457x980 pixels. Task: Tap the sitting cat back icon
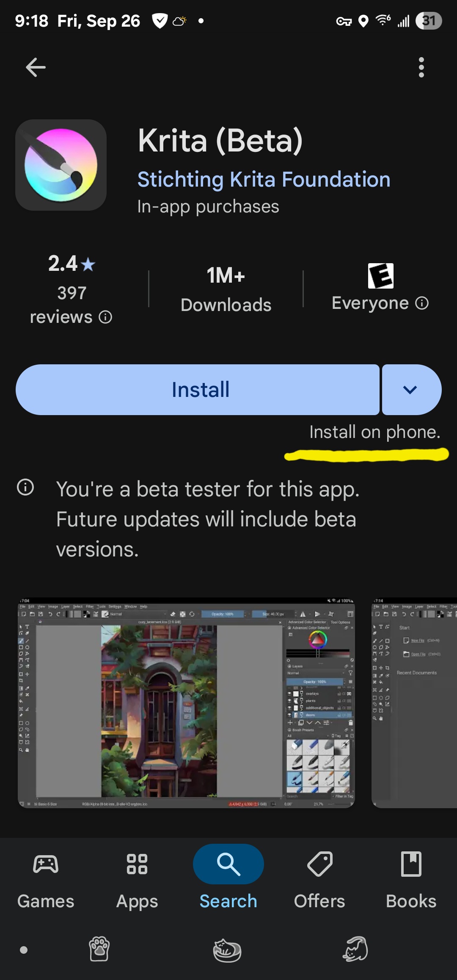pos(355,949)
